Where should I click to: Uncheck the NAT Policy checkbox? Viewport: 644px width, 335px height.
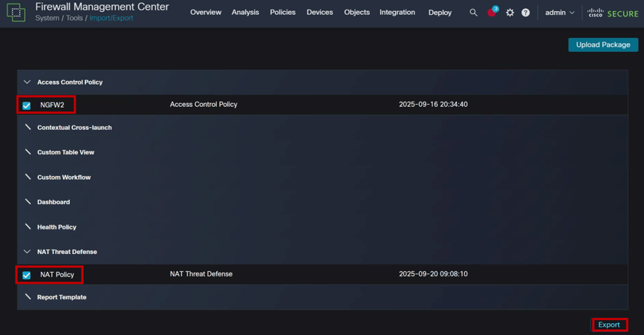[26, 275]
